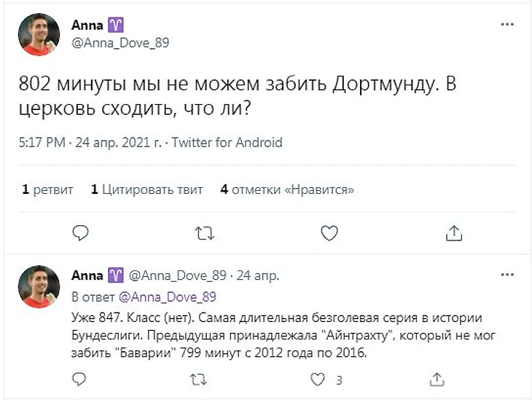Screen dimensions: 532x400
Task: Reply to the main tweet about Dortmund
Action: (x=81, y=232)
